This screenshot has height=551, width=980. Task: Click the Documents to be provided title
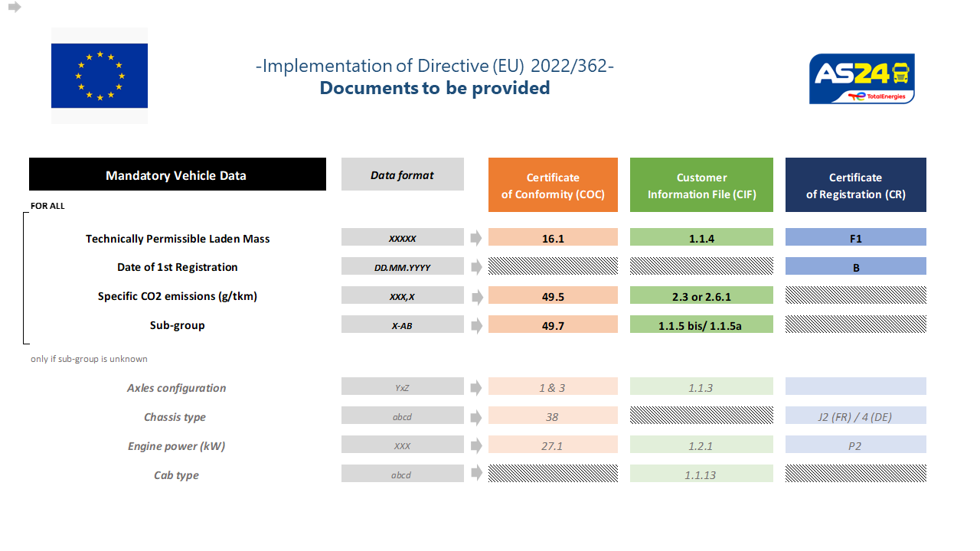tap(434, 88)
